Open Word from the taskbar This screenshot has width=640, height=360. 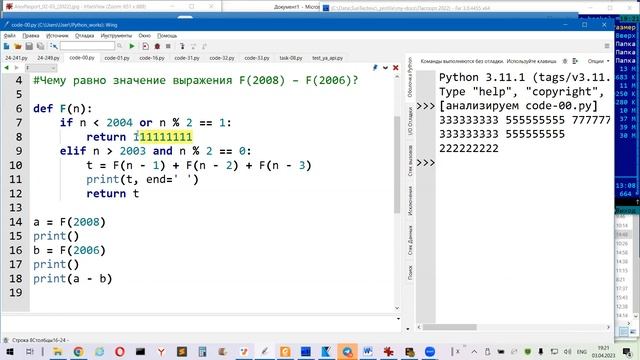pyautogui.click(x=368, y=351)
